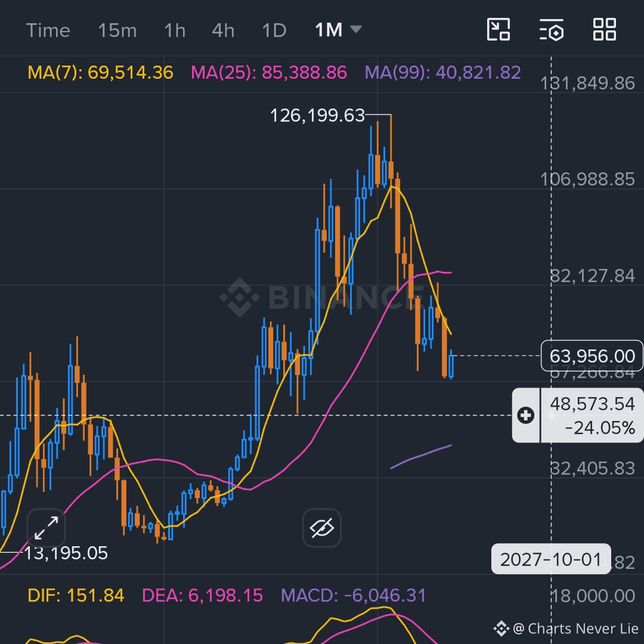This screenshot has height=644, width=644.
Task: Tap the current price label 63,956.00
Action: pyautogui.click(x=592, y=355)
